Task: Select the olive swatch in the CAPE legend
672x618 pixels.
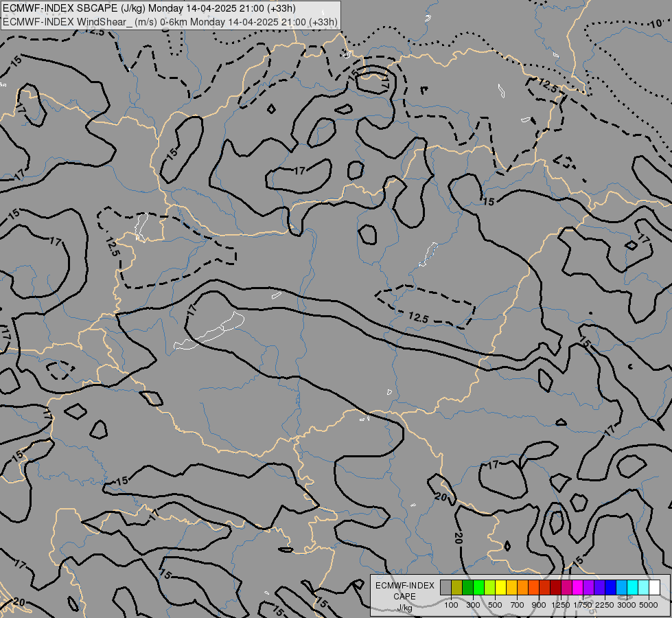Action: coord(456,587)
